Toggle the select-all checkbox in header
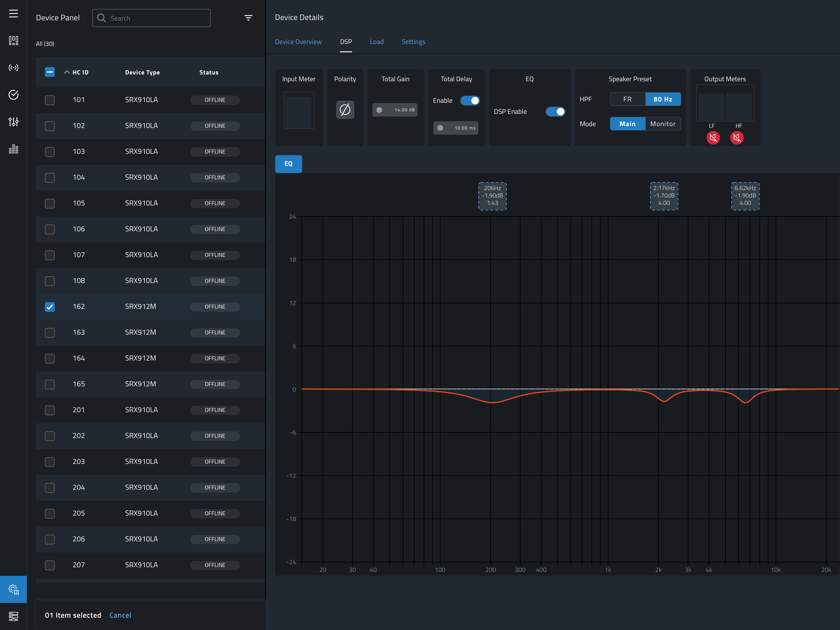840x630 pixels. click(x=50, y=72)
